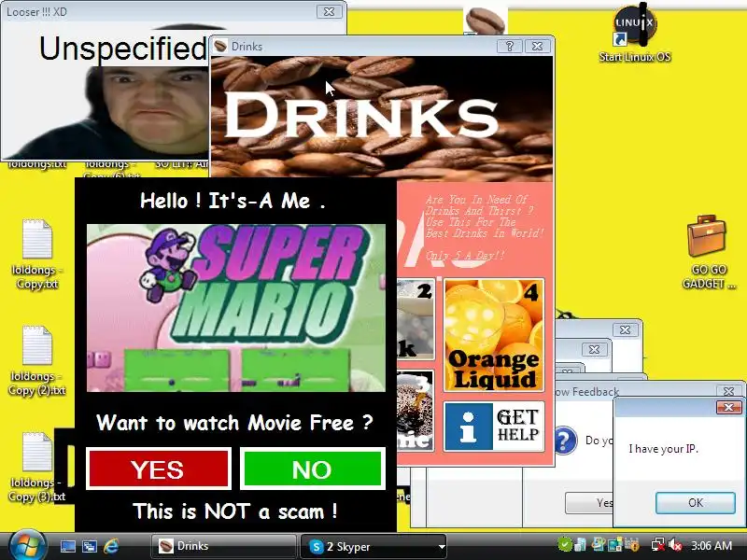Click the Drinks window title bar bean icon
Image resolution: width=747 pixels, height=560 pixels.
220,46
